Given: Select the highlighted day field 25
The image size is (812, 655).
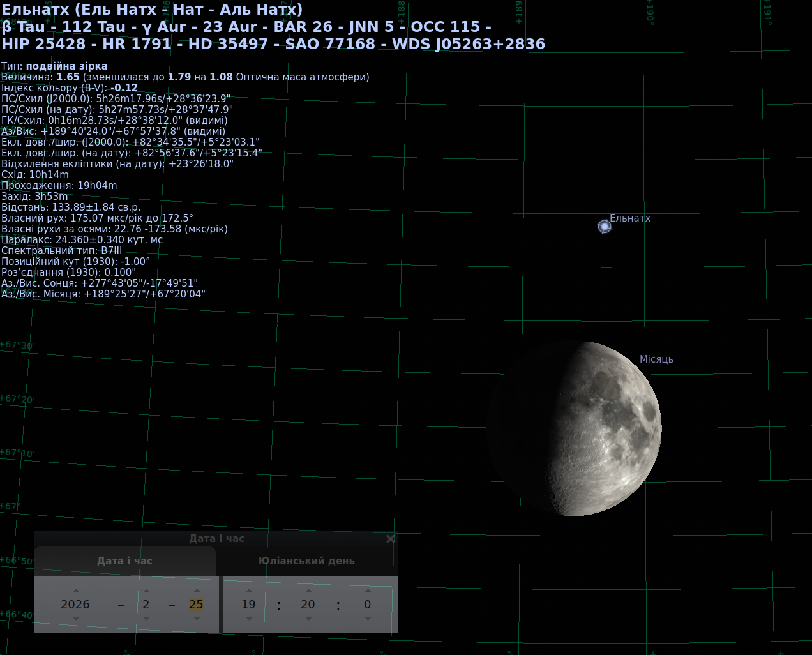Looking at the screenshot, I should coord(196,605).
